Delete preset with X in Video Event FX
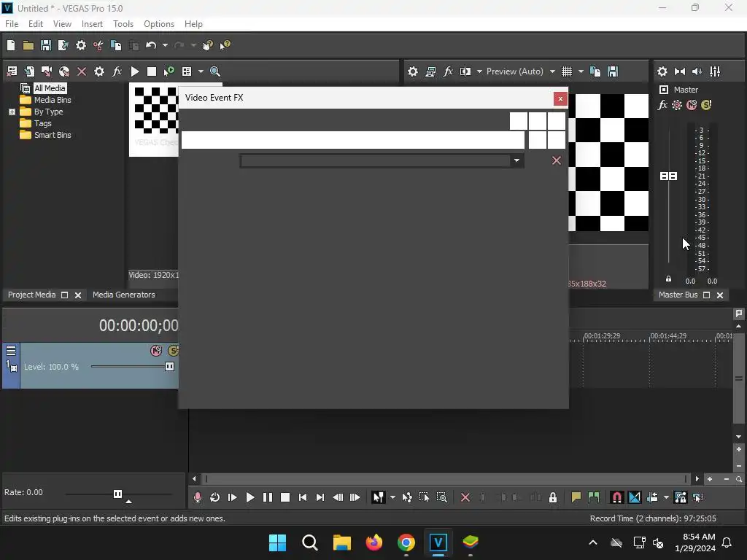747x560 pixels. click(556, 160)
